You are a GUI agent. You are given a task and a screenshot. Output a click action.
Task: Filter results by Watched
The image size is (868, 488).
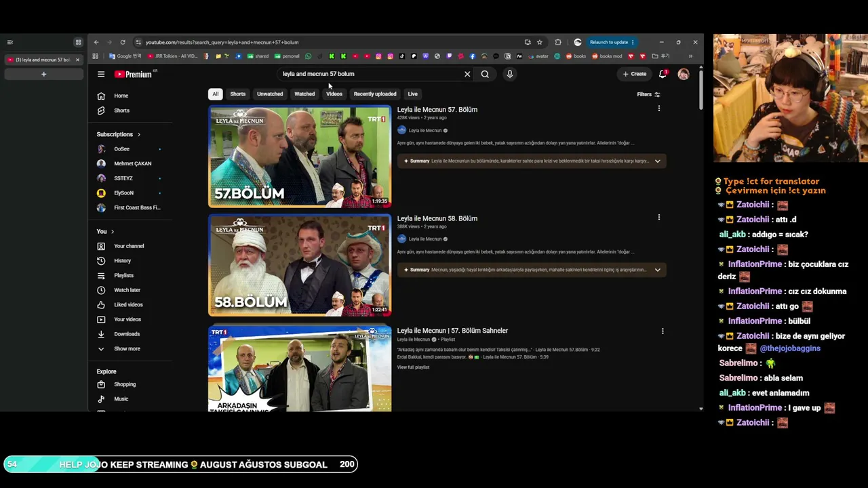point(304,94)
